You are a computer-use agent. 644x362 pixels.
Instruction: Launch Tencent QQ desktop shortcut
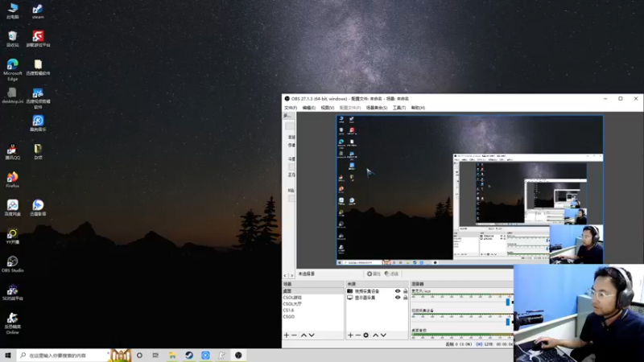[x=13, y=152]
